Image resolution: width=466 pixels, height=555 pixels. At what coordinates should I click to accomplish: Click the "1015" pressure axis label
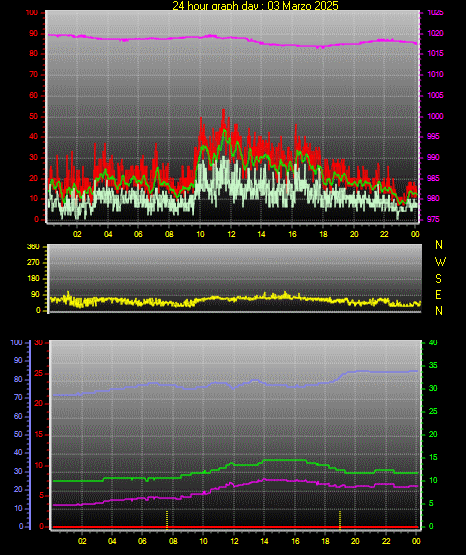pyautogui.click(x=436, y=53)
